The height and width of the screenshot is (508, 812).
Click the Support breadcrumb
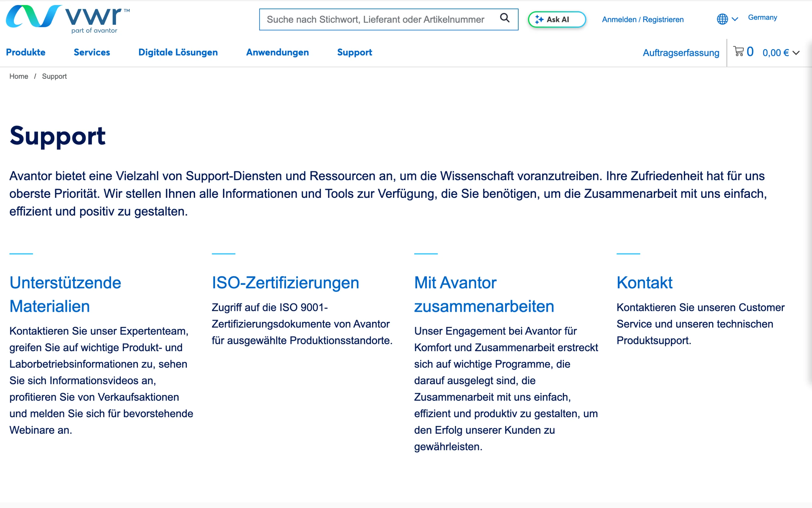coord(54,76)
